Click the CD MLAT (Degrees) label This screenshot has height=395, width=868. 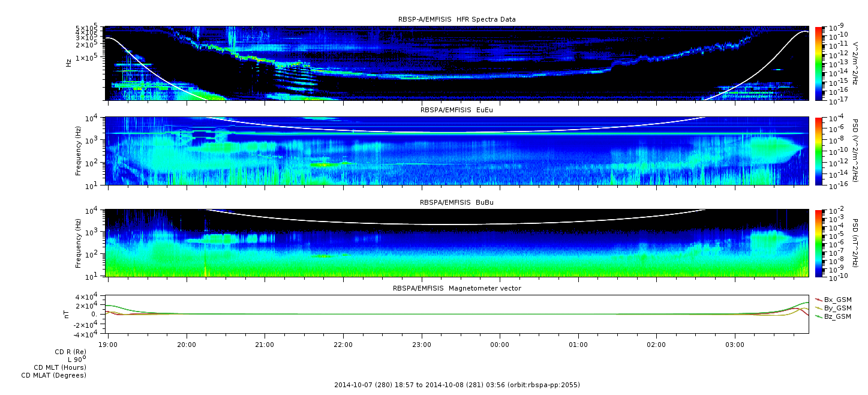pos(54,376)
